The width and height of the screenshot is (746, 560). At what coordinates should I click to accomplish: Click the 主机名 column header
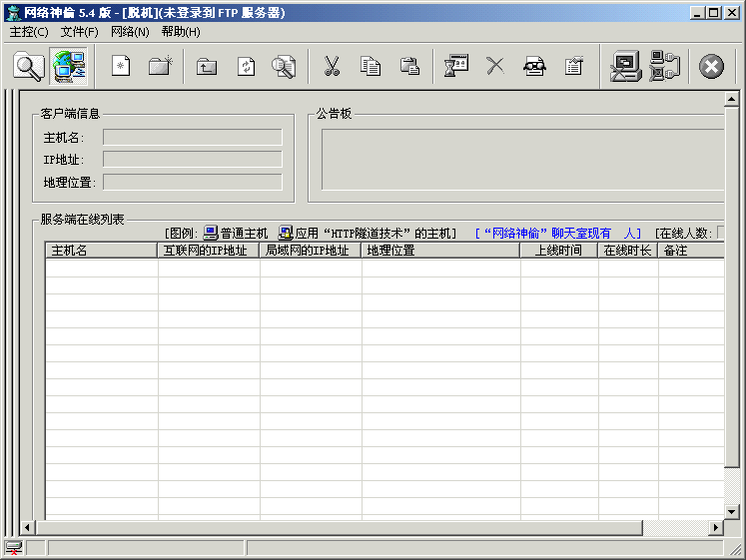click(x=101, y=251)
